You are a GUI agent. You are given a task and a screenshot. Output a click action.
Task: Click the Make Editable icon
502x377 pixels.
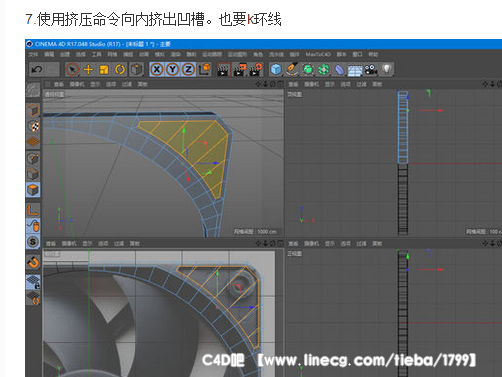33,89
